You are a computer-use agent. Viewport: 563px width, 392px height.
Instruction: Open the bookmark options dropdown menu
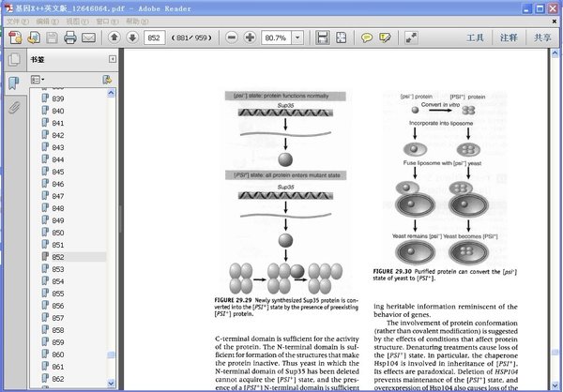click(38, 80)
